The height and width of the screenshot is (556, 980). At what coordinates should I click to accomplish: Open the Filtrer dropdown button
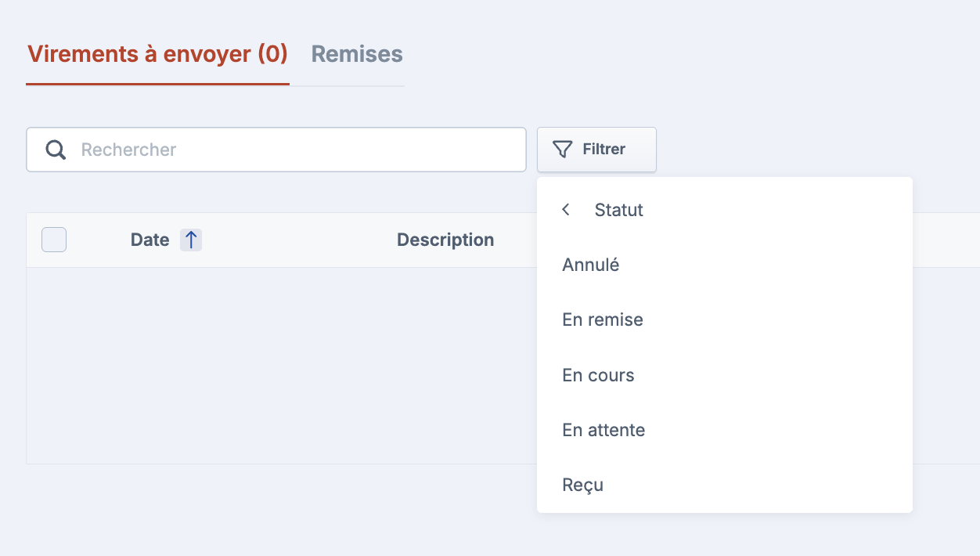(x=596, y=150)
